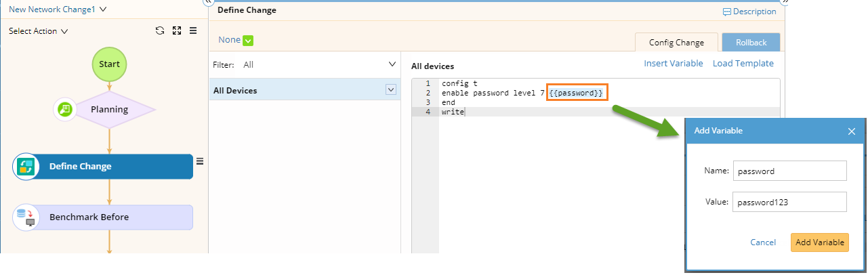Open the Select Action dropdown
The height and width of the screenshot is (275, 868).
pos(39,31)
